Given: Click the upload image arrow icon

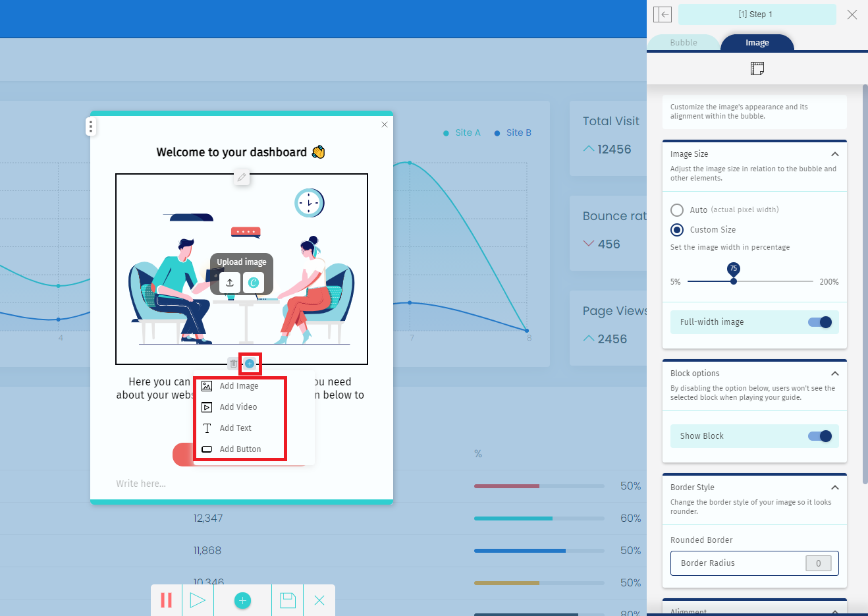Looking at the screenshot, I should (230, 283).
